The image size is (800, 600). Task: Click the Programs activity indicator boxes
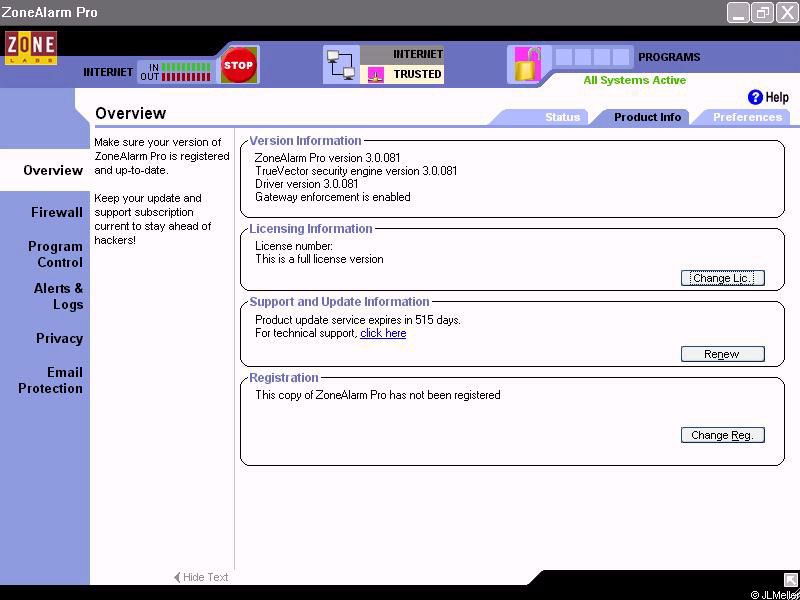[x=592, y=57]
